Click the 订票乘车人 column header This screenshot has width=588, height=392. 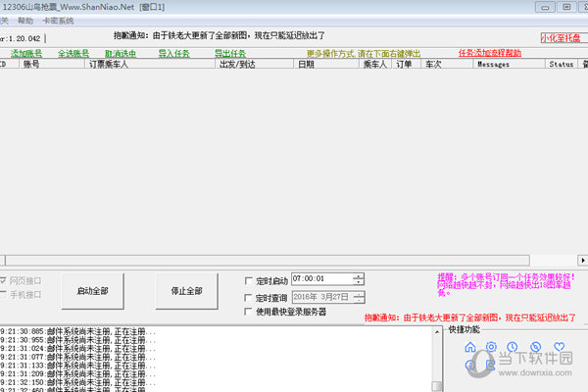[x=150, y=64]
